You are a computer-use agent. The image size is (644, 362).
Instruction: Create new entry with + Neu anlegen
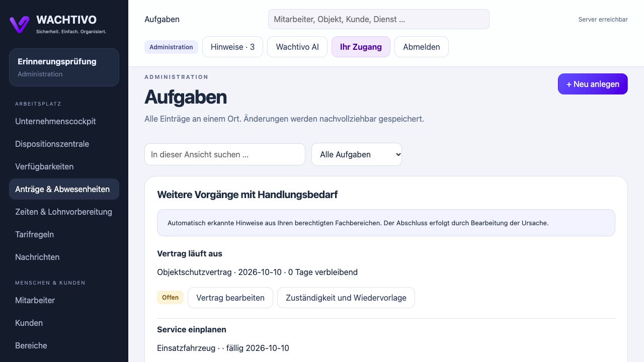(593, 84)
